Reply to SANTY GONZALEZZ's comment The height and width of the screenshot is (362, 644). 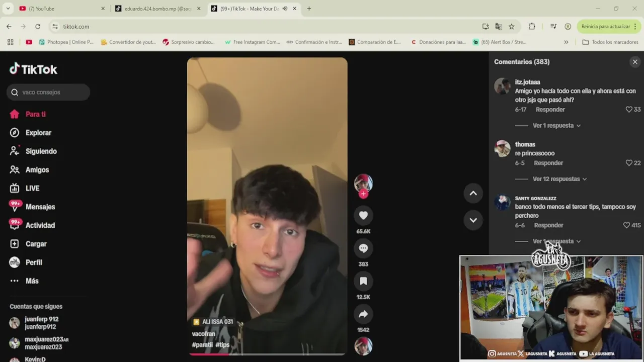(548, 225)
